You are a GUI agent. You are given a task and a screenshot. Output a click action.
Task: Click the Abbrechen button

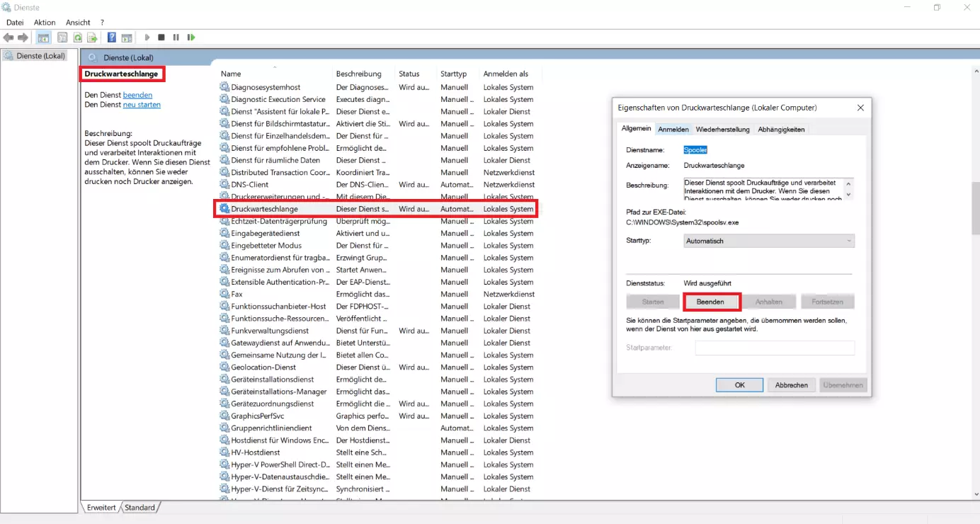[791, 385]
